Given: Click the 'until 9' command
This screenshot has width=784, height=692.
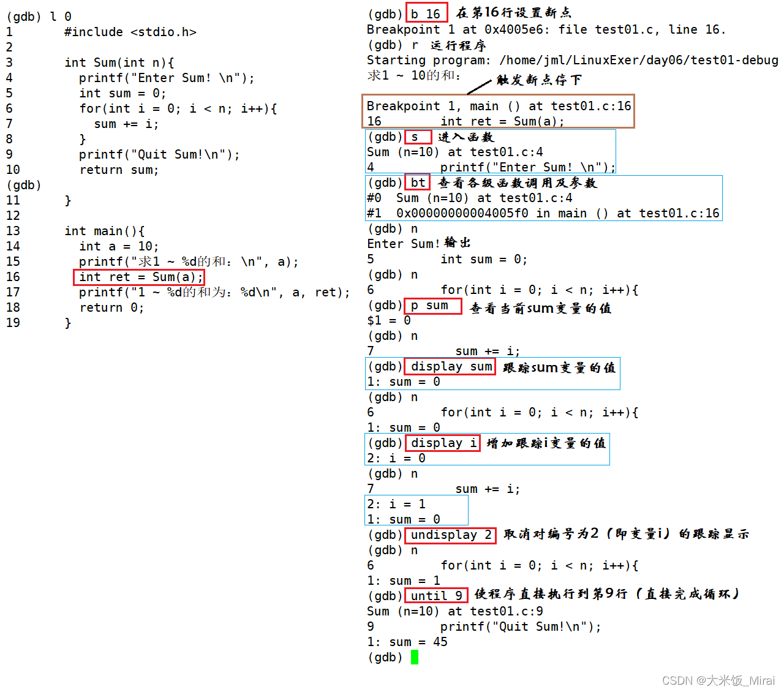Looking at the screenshot, I should coord(437,596).
